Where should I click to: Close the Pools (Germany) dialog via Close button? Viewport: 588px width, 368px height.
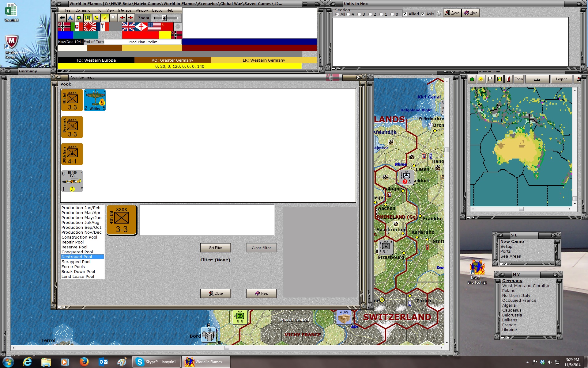pyautogui.click(x=216, y=293)
